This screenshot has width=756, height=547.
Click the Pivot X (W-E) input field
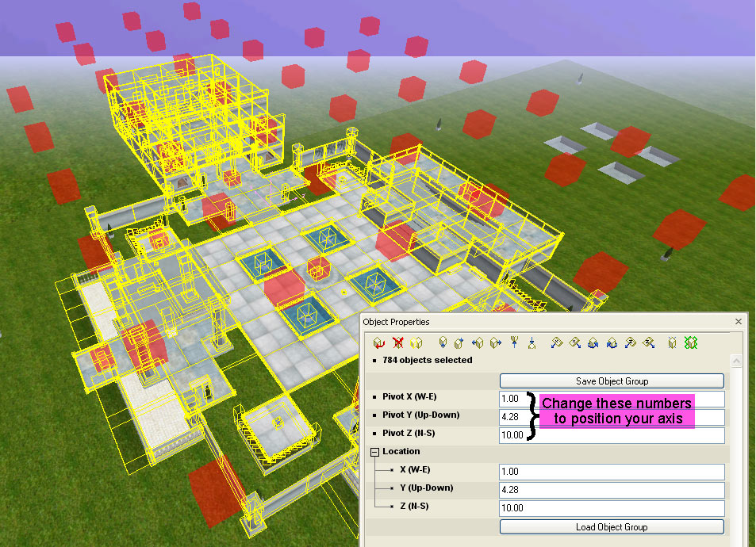612,399
